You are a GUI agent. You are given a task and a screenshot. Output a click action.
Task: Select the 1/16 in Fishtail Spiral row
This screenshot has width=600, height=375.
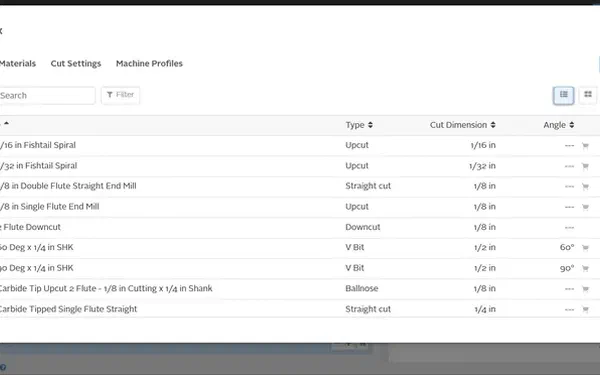tap(300, 145)
